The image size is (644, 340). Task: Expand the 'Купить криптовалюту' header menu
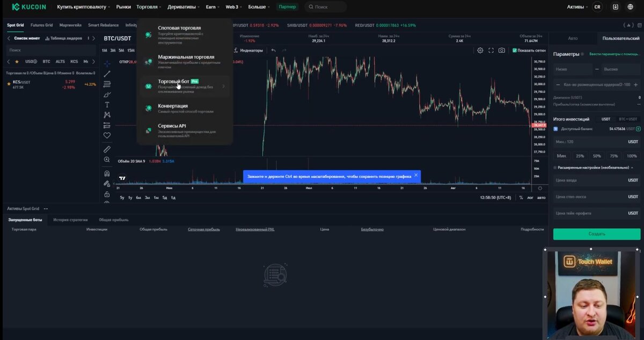[x=84, y=7]
